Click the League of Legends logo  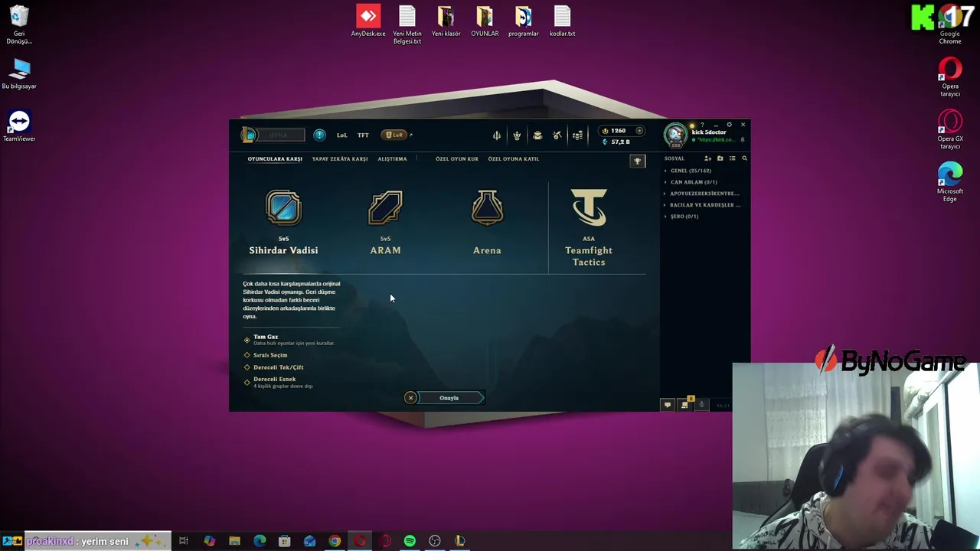pos(248,135)
